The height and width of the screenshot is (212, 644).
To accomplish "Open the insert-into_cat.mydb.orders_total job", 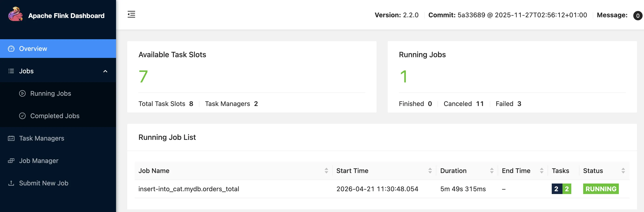I will coord(189,189).
